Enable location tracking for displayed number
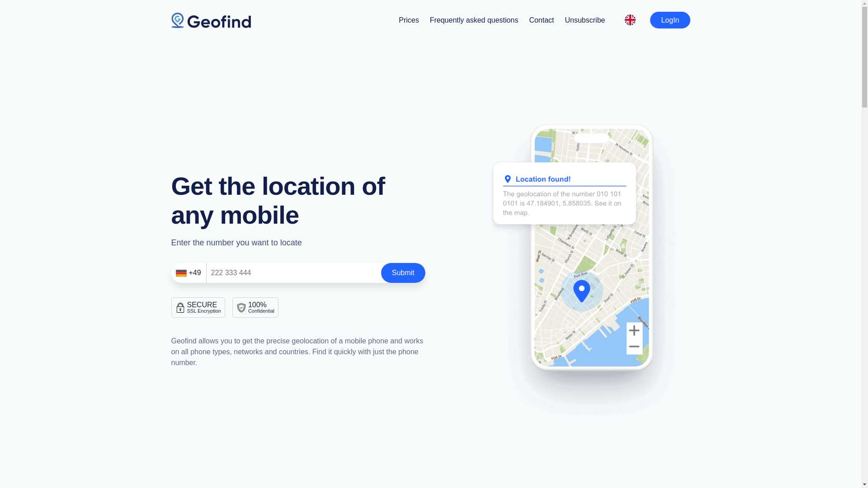This screenshot has height=488, width=868. click(403, 273)
